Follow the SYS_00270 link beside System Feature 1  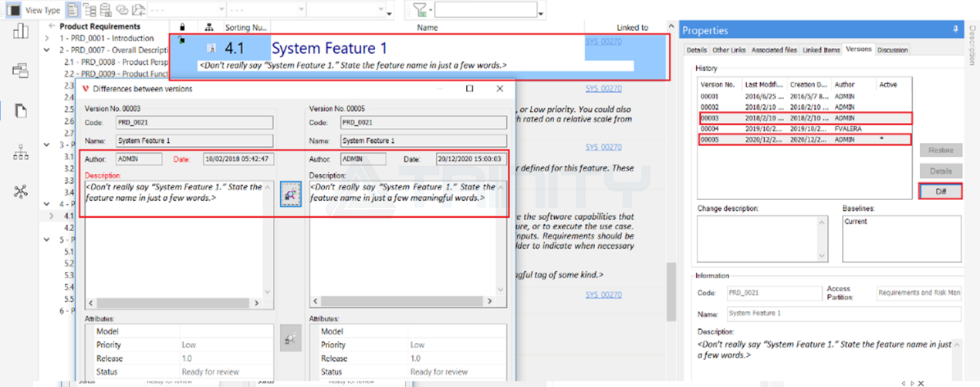pos(603,42)
